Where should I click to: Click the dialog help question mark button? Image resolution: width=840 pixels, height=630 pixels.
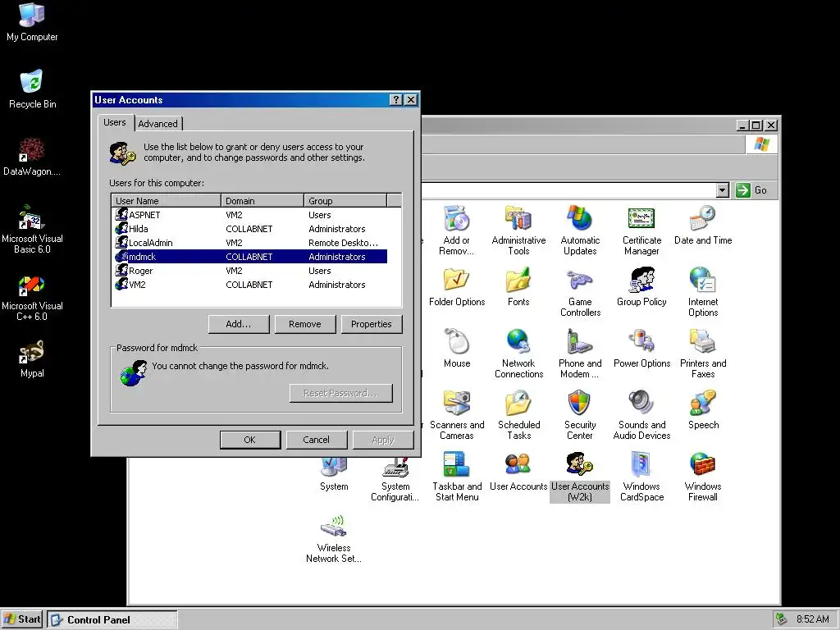(396, 99)
